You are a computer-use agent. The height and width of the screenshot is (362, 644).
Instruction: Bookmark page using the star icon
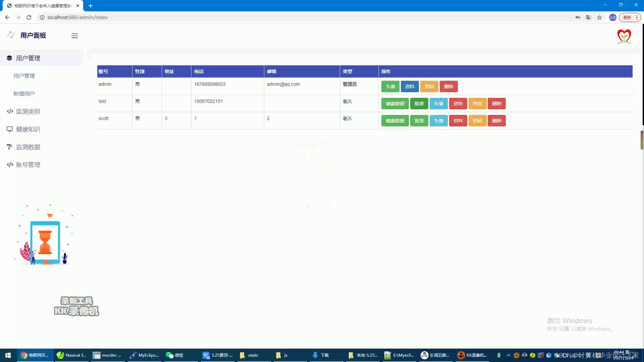click(x=599, y=17)
